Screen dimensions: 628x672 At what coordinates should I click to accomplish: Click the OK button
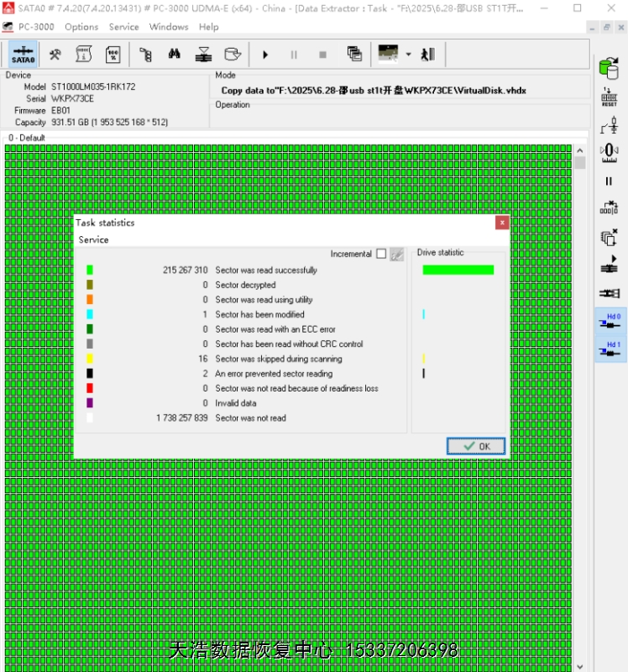(x=476, y=446)
